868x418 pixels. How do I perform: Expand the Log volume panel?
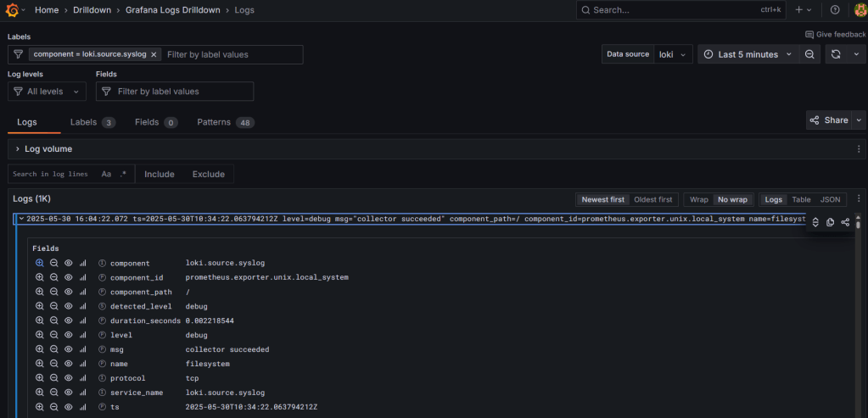(19, 149)
